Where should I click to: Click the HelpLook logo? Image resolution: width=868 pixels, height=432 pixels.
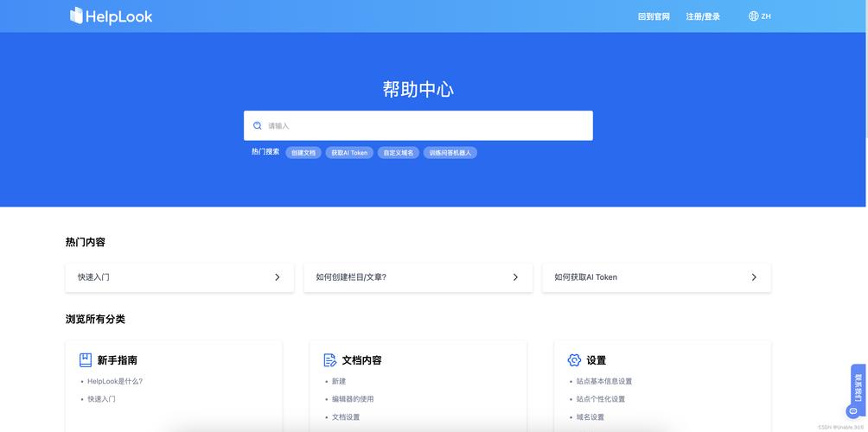(x=112, y=16)
